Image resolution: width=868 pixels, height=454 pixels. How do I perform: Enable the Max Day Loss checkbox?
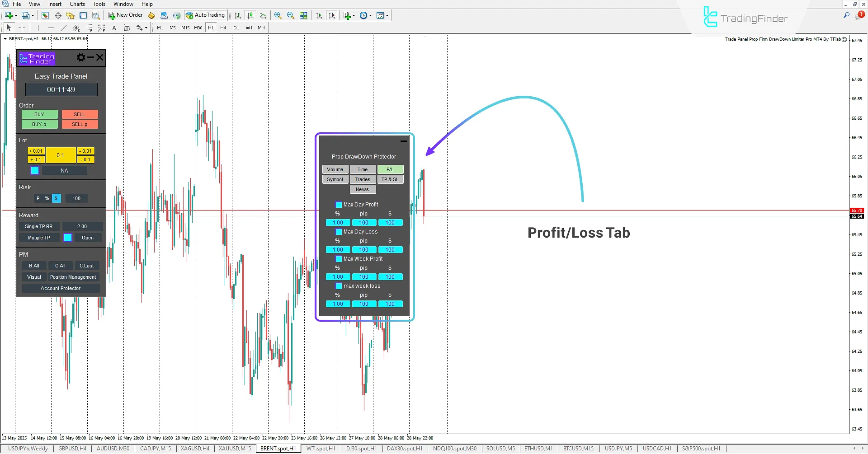click(x=339, y=231)
